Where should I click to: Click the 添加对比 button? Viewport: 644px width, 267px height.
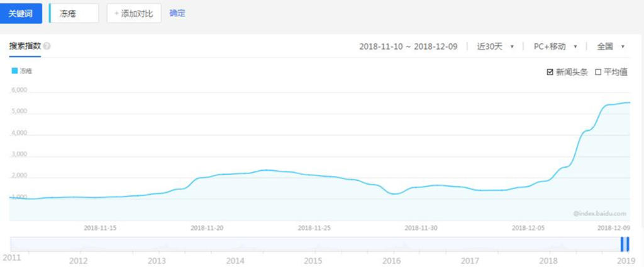pyautogui.click(x=134, y=13)
